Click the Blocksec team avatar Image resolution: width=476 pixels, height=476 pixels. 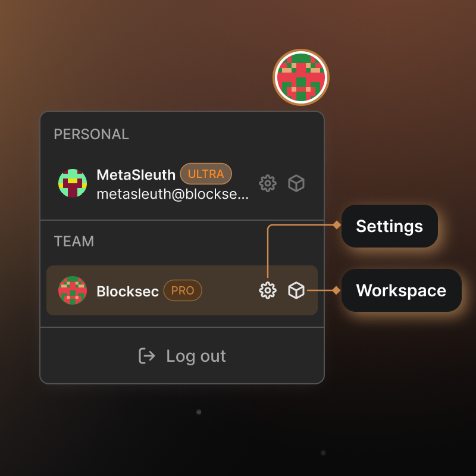tap(73, 290)
